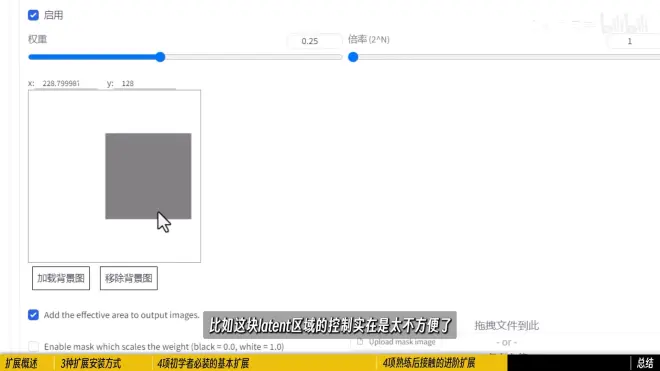Click the 权重 weight slider handle
Viewport: 660px width, 371px height.
click(x=160, y=57)
